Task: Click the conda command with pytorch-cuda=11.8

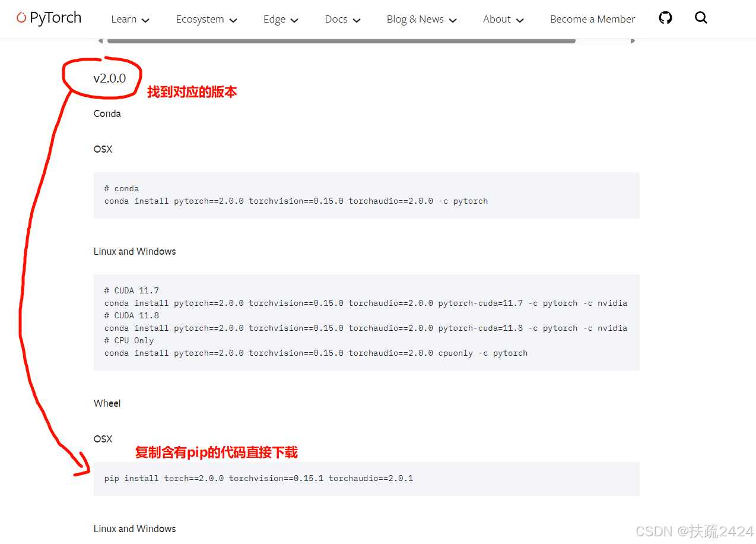Action: 366,328
